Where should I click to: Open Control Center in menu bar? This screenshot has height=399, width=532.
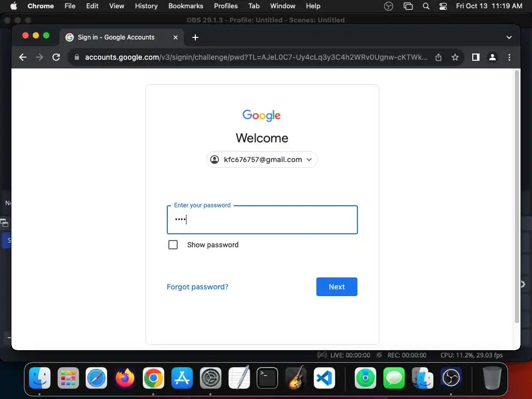[443, 6]
